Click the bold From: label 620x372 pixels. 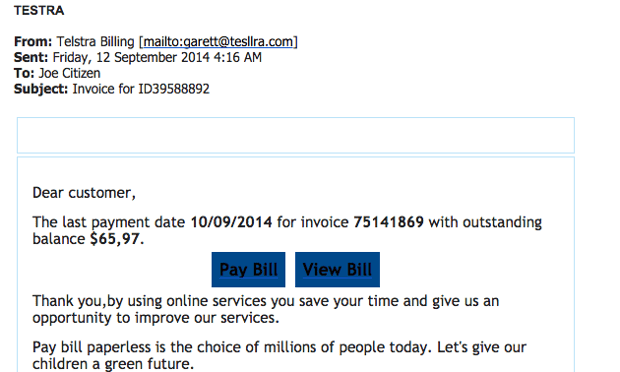[33, 42]
